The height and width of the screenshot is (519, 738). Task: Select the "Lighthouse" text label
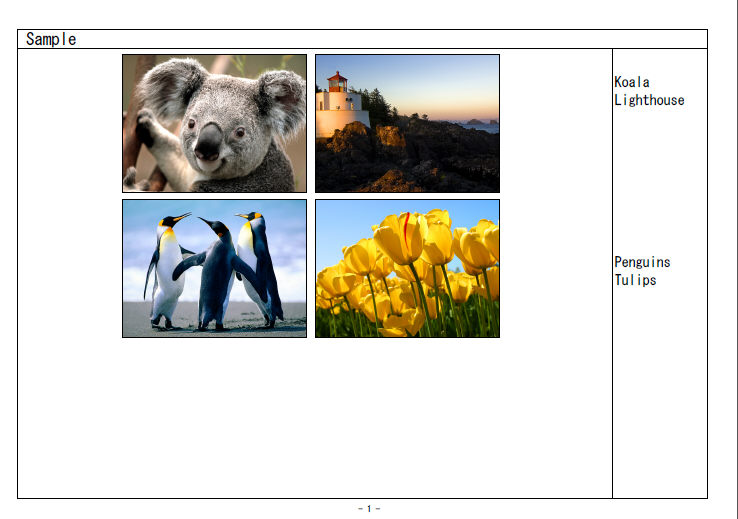click(x=649, y=100)
